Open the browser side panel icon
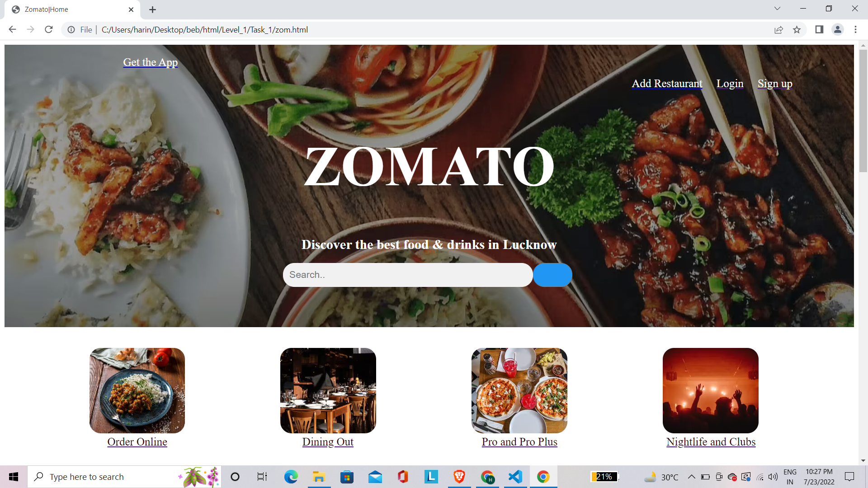Screen dimensions: 868x488 pos(819,30)
